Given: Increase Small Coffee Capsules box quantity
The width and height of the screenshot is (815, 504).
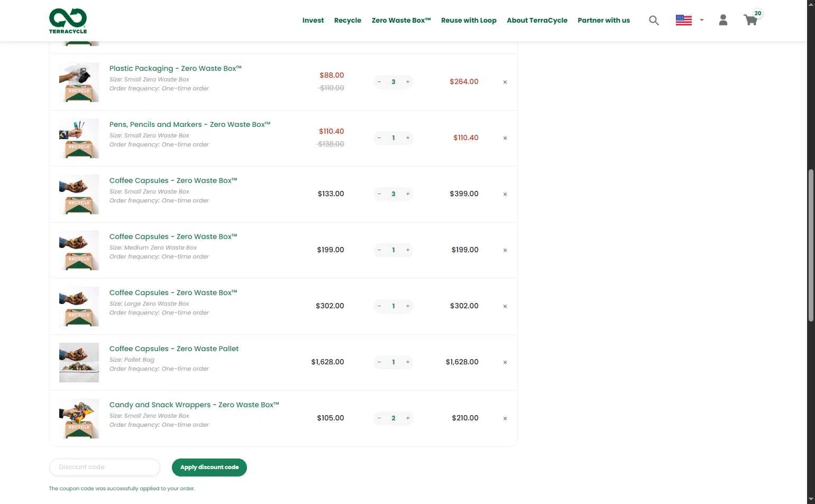Looking at the screenshot, I should [x=408, y=194].
